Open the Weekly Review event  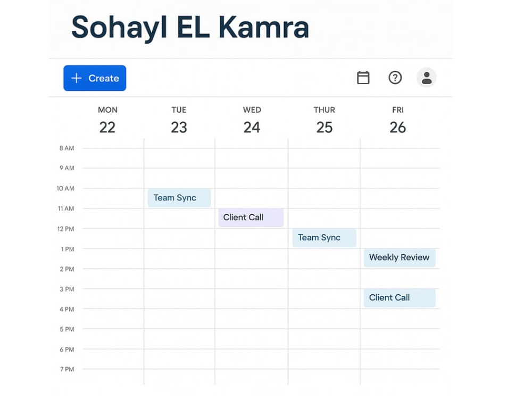400,257
